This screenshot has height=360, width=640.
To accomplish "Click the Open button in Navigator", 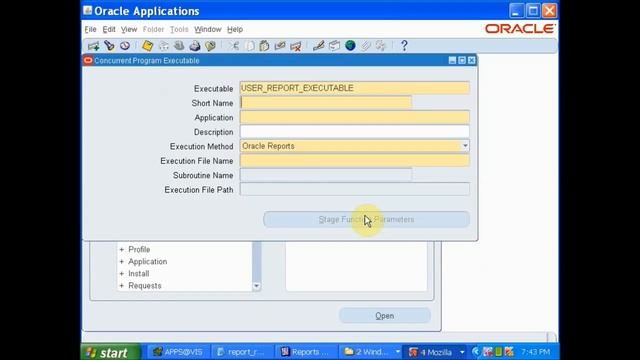I will point(384,316).
